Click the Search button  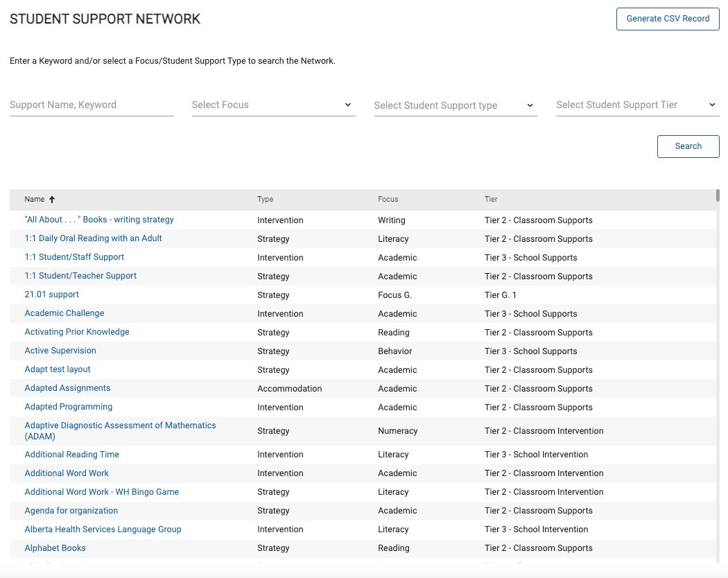pyautogui.click(x=687, y=146)
